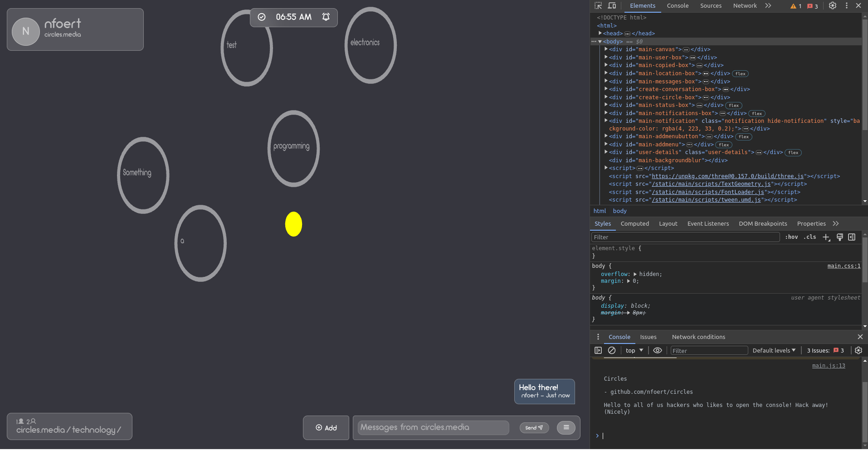Click the notification bell on the clock
The width and height of the screenshot is (868, 450).
point(326,17)
